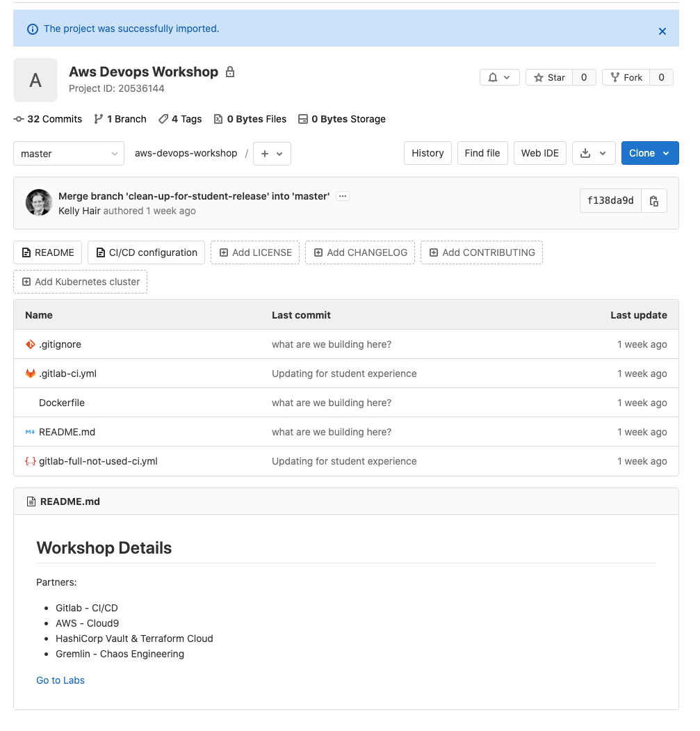Fork the project

click(626, 77)
